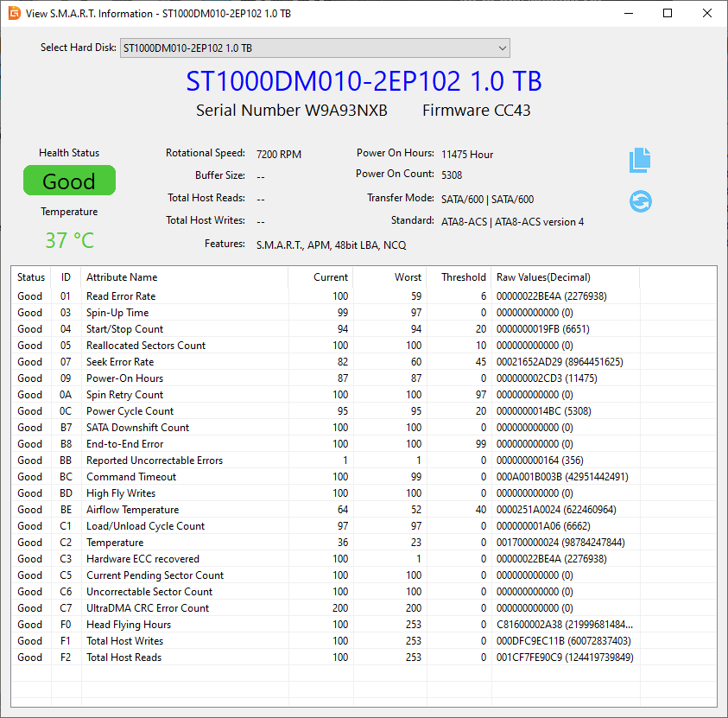
Task: Select the End-to-End Error row
Action: (x=364, y=444)
